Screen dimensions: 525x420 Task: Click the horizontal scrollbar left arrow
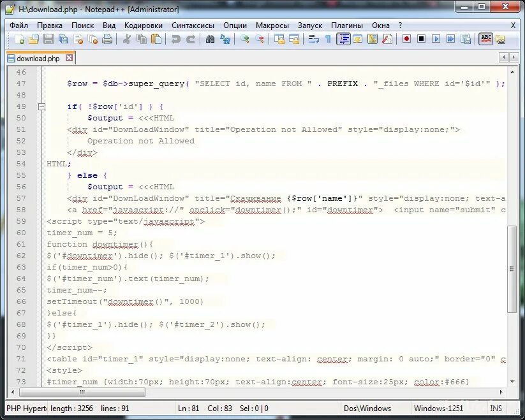coord(13,392)
